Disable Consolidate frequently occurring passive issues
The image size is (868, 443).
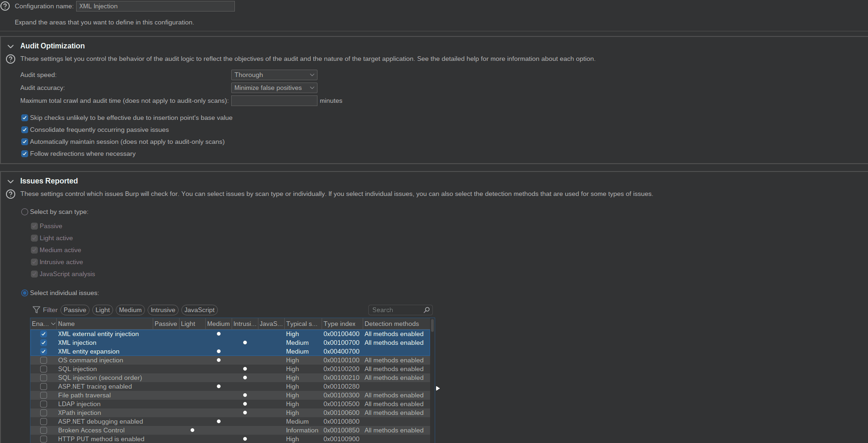(x=25, y=130)
